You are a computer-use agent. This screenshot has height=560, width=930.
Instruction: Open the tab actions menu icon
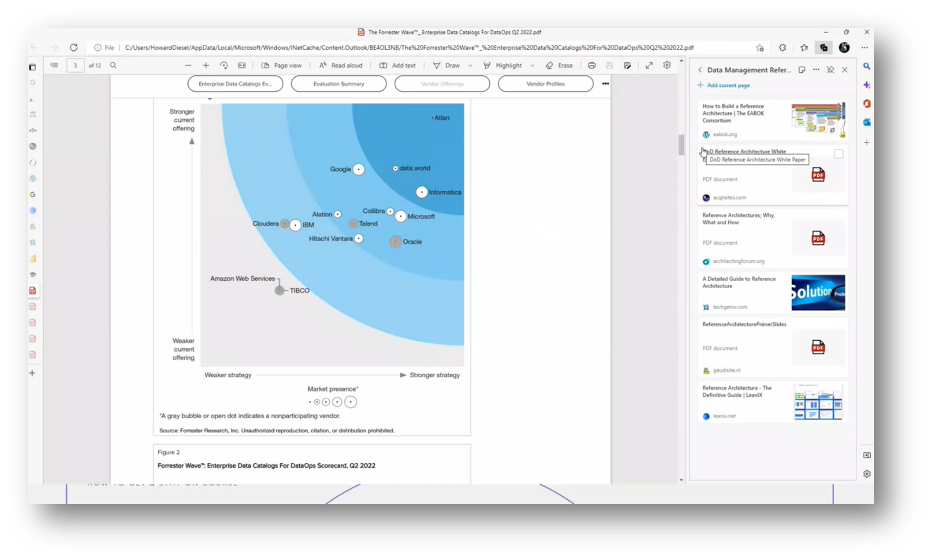(x=33, y=67)
